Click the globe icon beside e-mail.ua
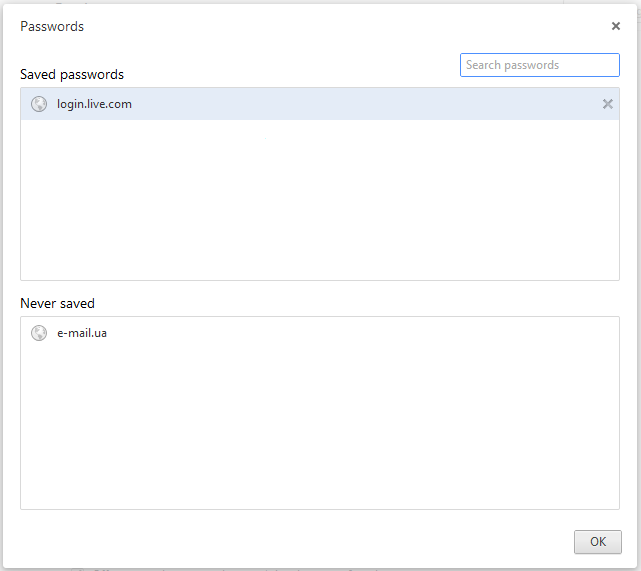Image resolution: width=641 pixels, height=571 pixels. (x=39, y=333)
